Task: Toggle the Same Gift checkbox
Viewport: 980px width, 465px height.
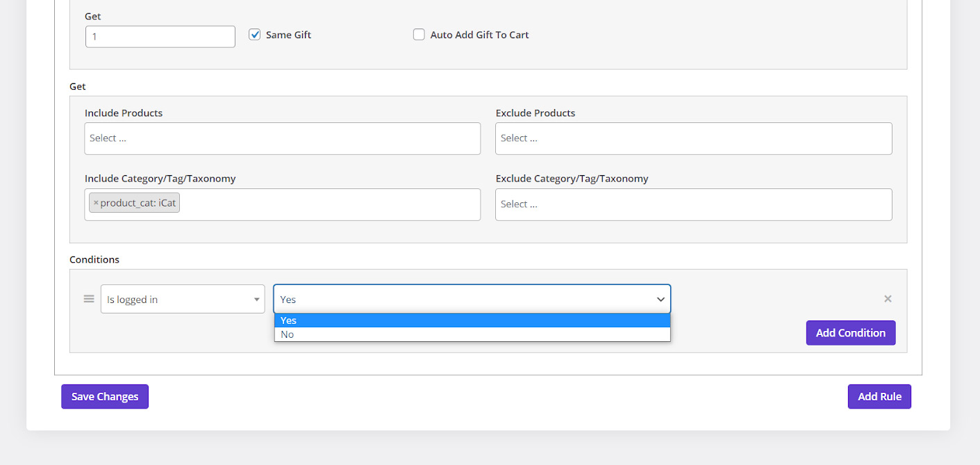Action: pos(255,35)
